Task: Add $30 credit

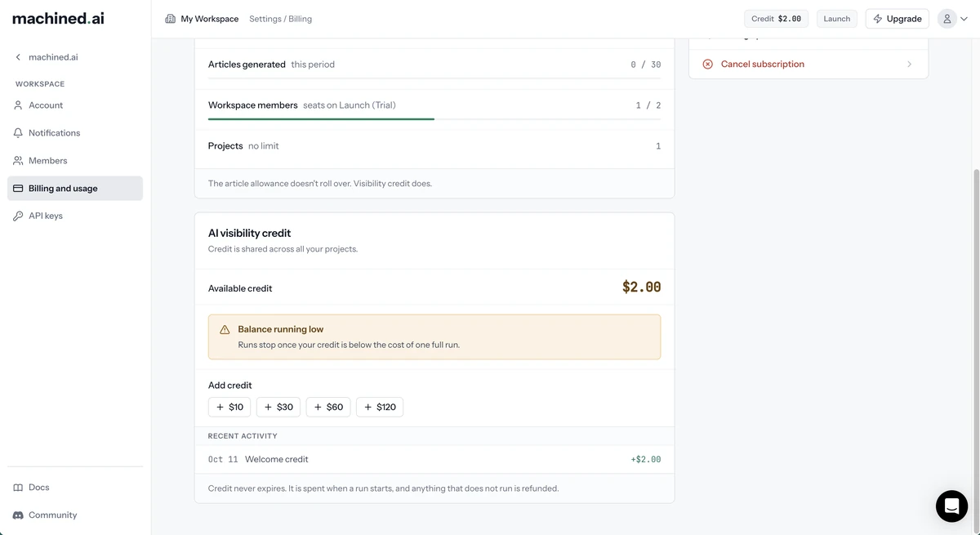Action: coord(278,407)
